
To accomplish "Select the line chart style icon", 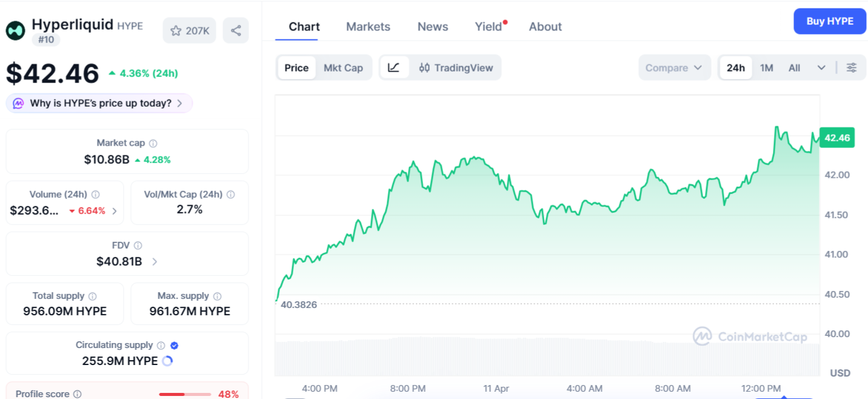I will 395,67.
